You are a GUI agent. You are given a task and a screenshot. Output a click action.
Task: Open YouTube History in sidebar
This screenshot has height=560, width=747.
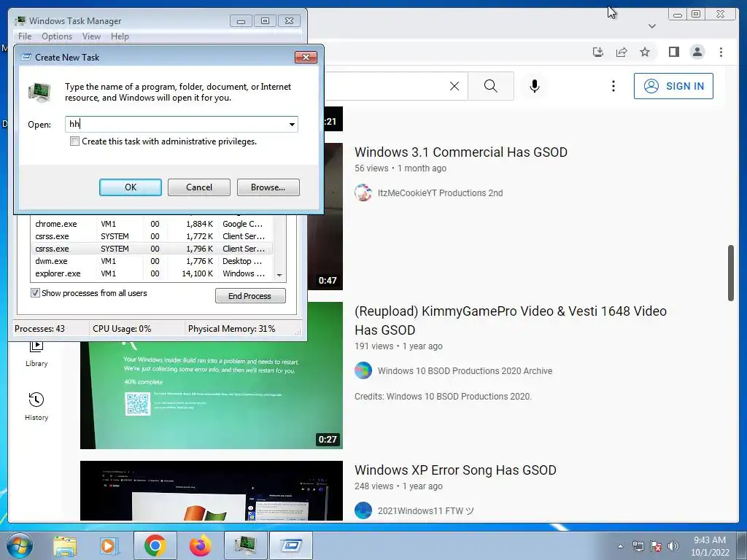[36, 406]
